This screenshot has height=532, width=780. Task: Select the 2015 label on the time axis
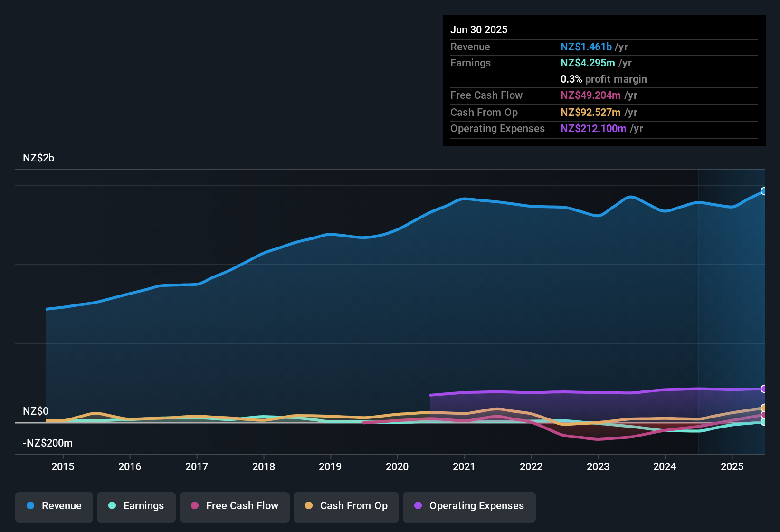(x=63, y=466)
